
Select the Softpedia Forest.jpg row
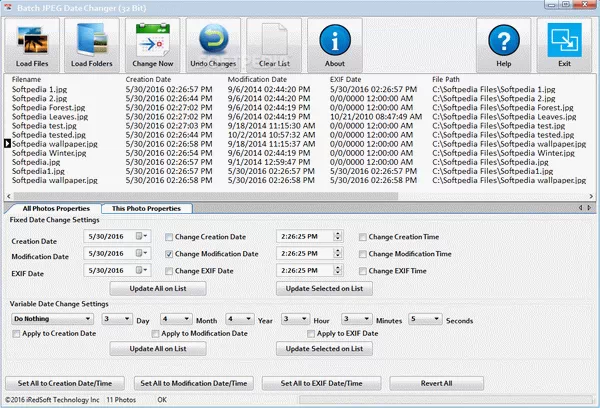[x=299, y=108]
